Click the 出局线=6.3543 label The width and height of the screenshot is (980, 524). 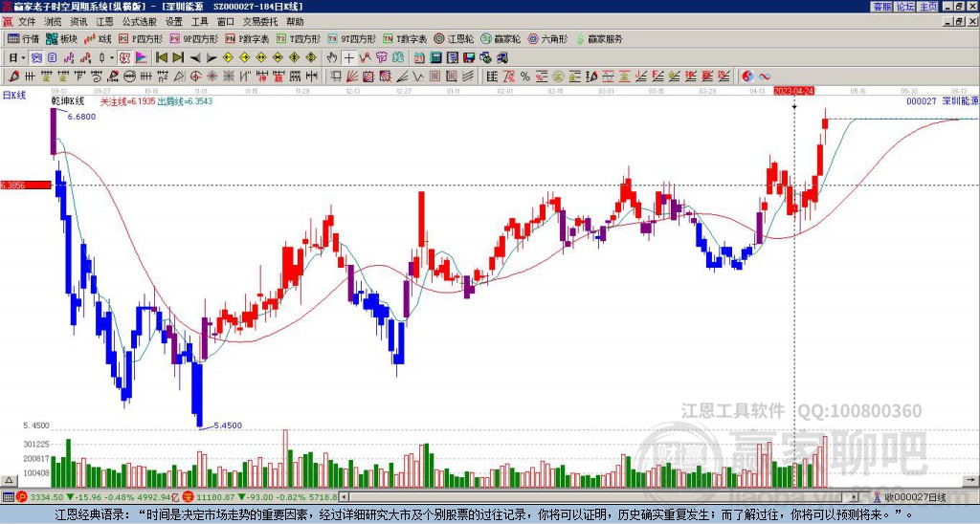(x=185, y=101)
